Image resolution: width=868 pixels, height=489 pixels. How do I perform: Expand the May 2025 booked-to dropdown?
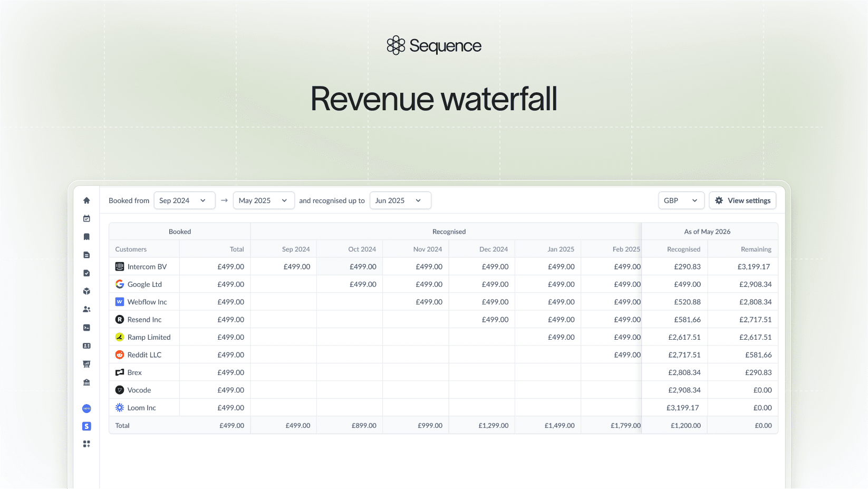pyautogui.click(x=263, y=200)
